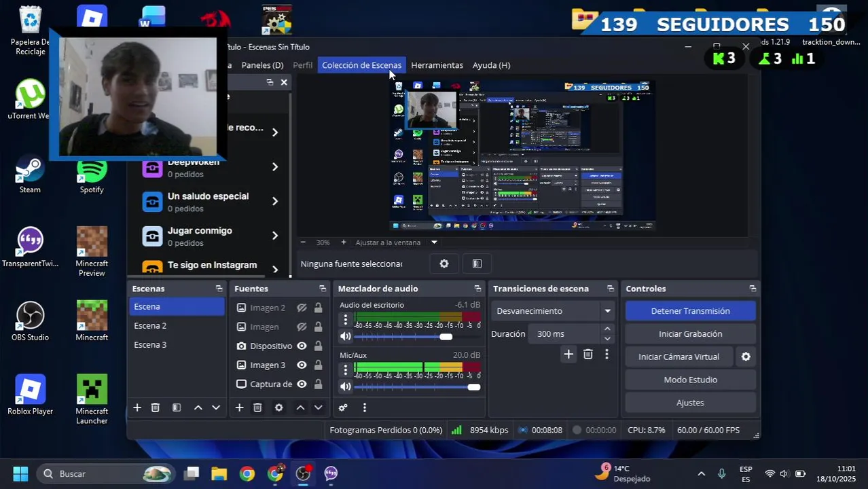Open properties gear in source toolbar

[x=444, y=264]
